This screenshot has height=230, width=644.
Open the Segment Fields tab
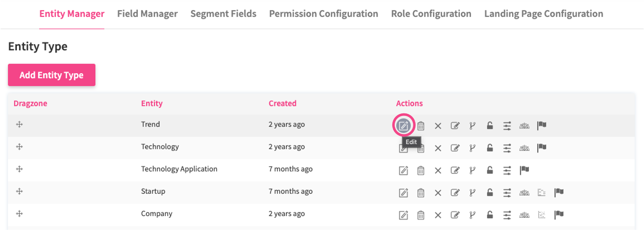pyautogui.click(x=223, y=14)
